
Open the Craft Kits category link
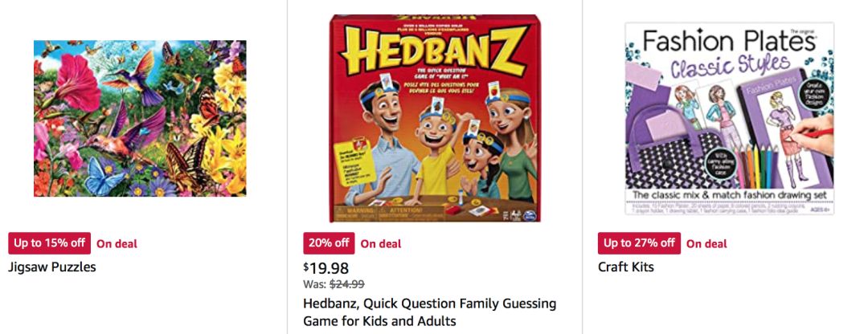coord(626,267)
